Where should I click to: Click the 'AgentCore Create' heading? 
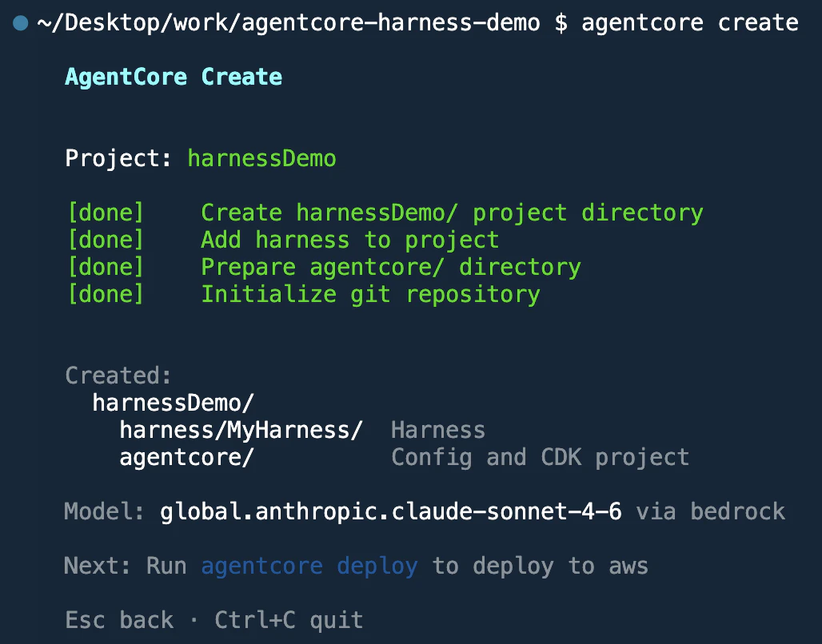click(x=174, y=77)
